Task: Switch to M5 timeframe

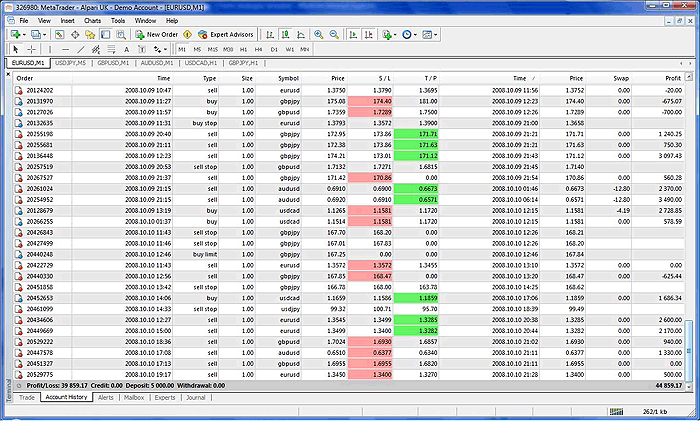Action: coord(197,50)
